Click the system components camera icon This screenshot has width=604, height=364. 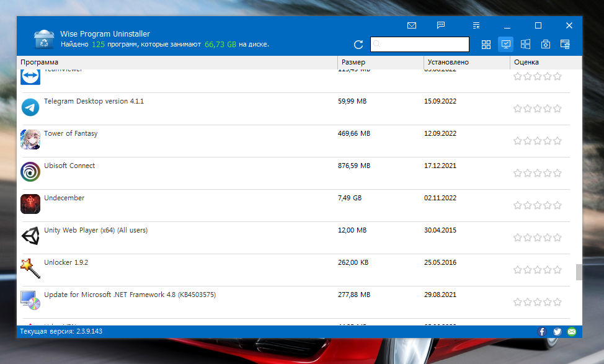[x=546, y=44]
